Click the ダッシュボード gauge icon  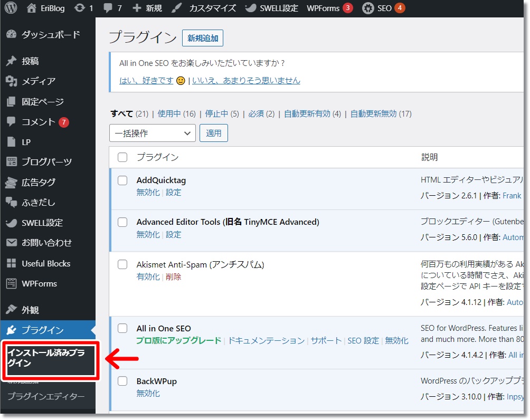point(11,34)
